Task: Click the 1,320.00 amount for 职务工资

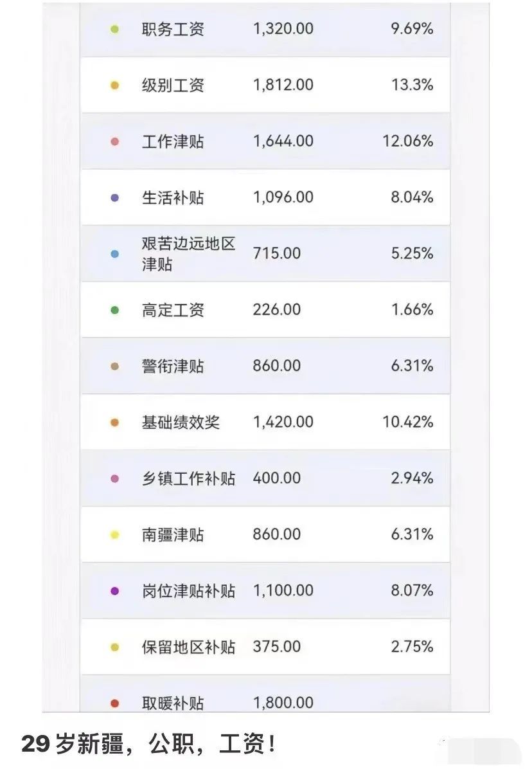Action: [283, 29]
